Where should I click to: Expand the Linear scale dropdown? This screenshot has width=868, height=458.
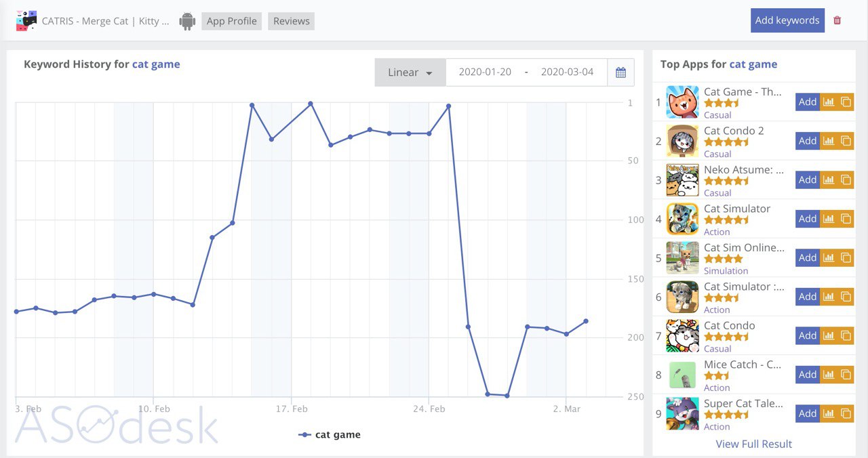pyautogui.click(x=410, y=72)
